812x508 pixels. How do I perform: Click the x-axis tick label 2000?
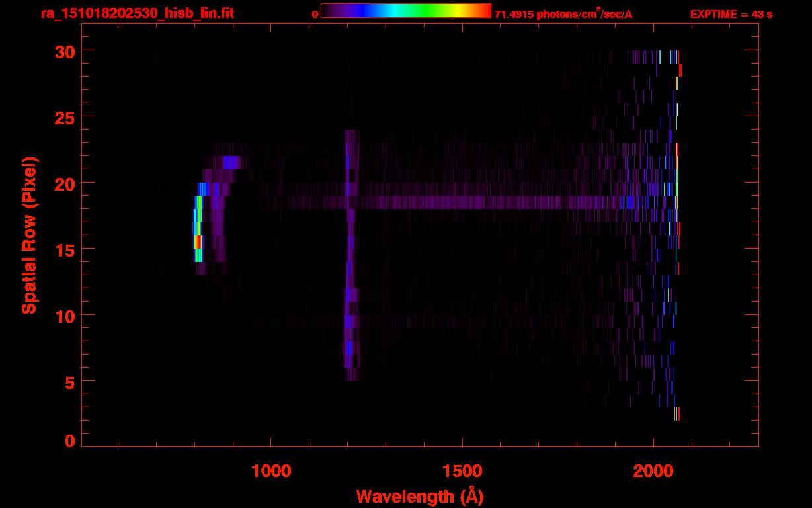[653, 470]
